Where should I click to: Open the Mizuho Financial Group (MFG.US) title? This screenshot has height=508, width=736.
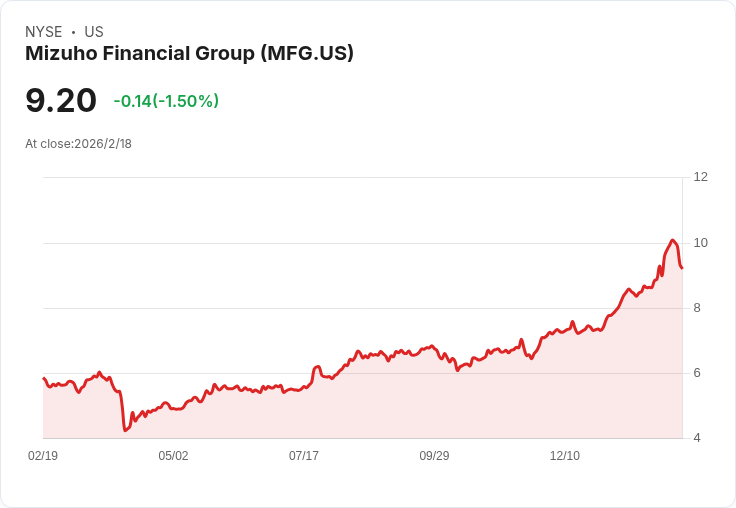click(189, 54)
